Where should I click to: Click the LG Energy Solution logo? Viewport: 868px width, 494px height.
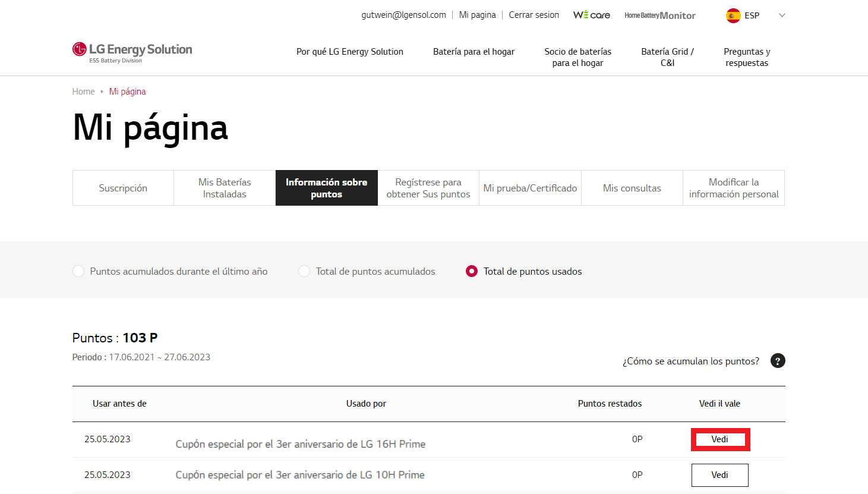pos(132,52)
